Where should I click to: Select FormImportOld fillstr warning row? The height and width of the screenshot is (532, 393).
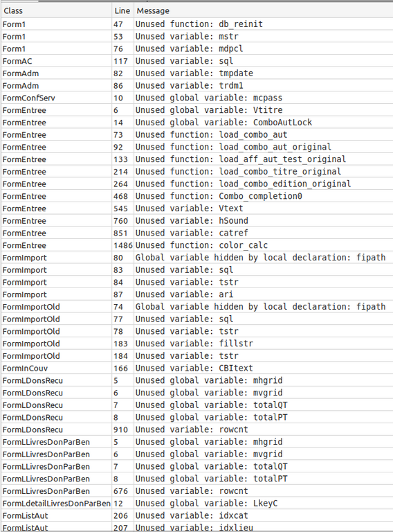click(196, 344)
